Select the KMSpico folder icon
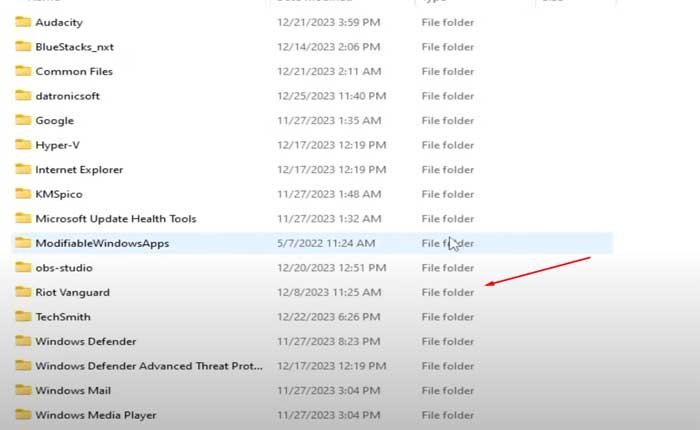Image resolution: width=700 pixels, height=430 pixels. [x=23, y=194]
